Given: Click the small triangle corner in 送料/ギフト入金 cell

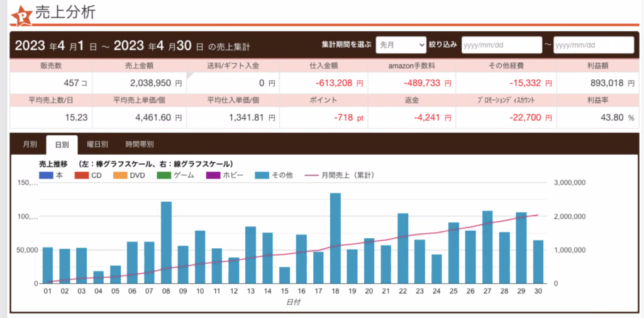Looking at the screenshot, I should pyautogui.click(x=190, y=76).
